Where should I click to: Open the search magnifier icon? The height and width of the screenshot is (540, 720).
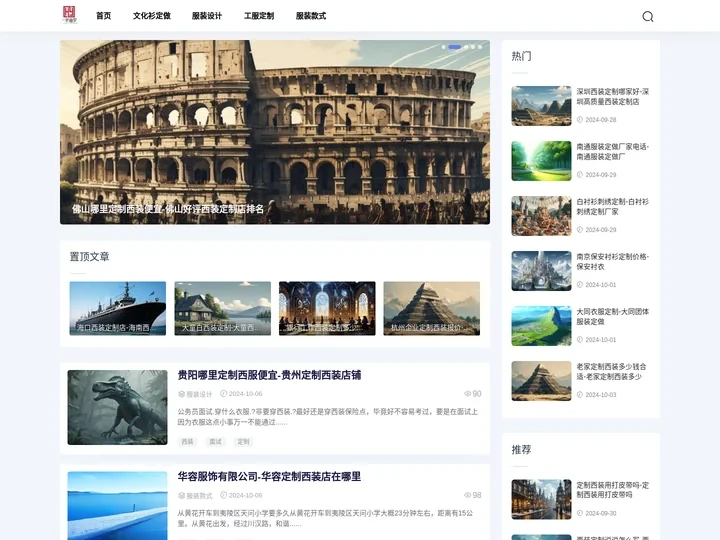[647, 17]
